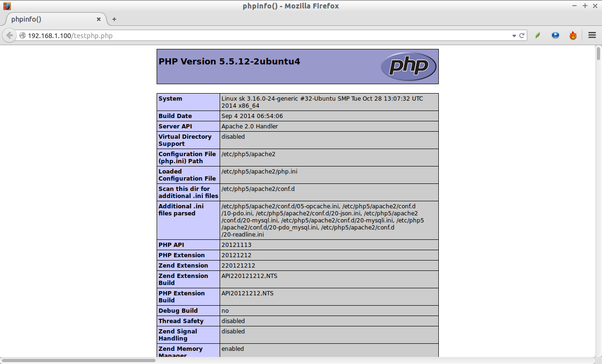Click the 'Loaded Configuration File' label
This screenshot has width=602, height=364.
pyautogui.click(x=187, y=175)
